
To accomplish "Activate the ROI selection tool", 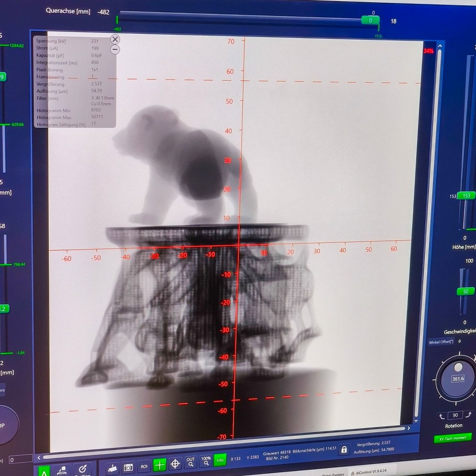I will click(144, 466).
